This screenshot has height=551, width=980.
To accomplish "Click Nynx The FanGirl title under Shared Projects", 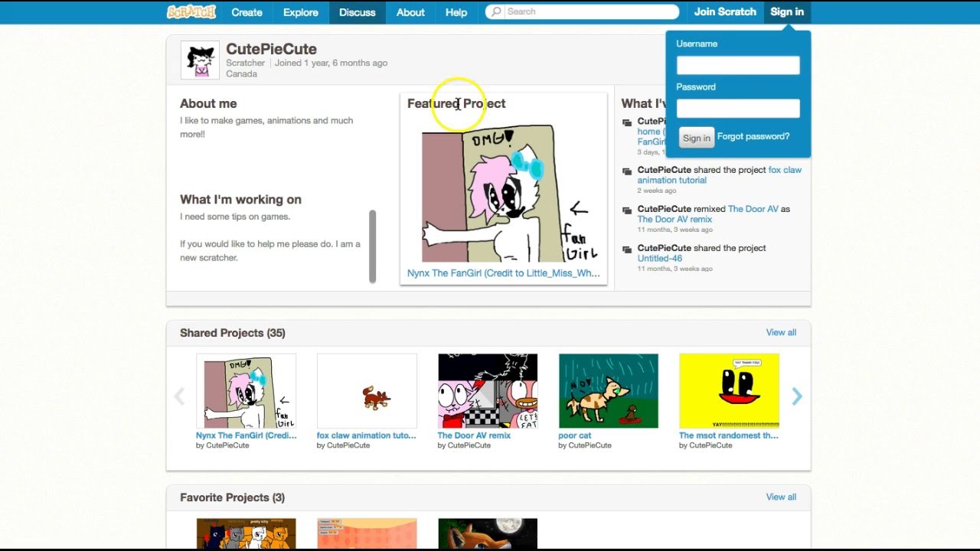I will click(246, 435).
